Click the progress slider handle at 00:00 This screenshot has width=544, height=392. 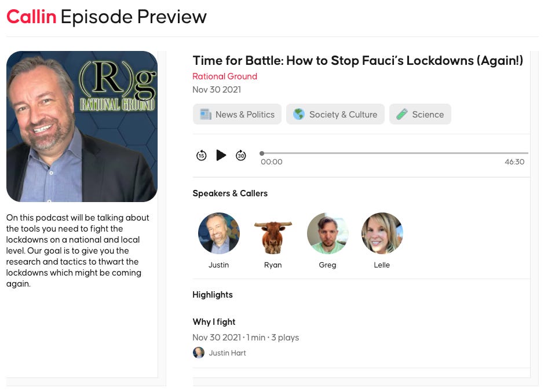click(262, 153)
